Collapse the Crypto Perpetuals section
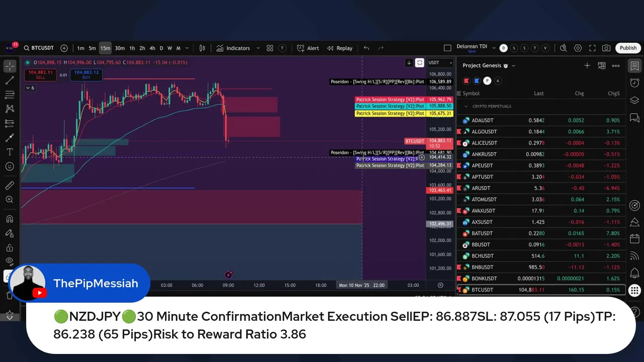This screenshot has height=362, width=644. pyautogui.click(x=466, y=107)
